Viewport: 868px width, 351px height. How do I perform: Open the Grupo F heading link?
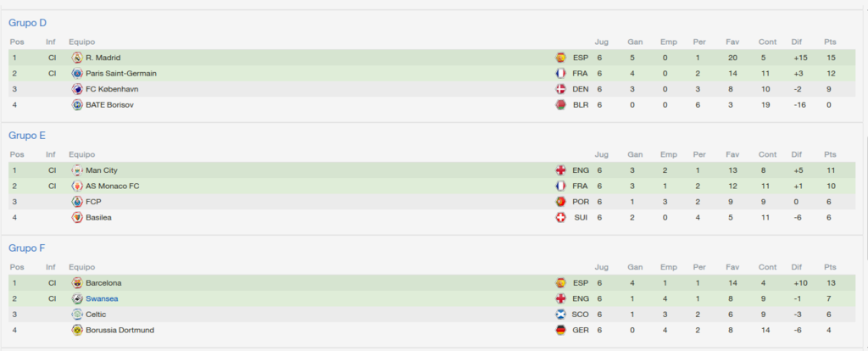pyautogui.click(x=27, y=248)
